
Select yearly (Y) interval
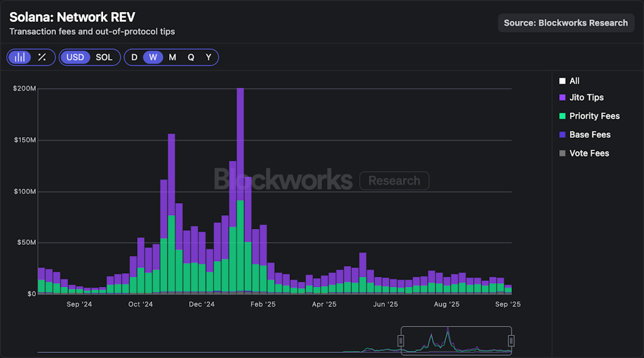(209, 57)
